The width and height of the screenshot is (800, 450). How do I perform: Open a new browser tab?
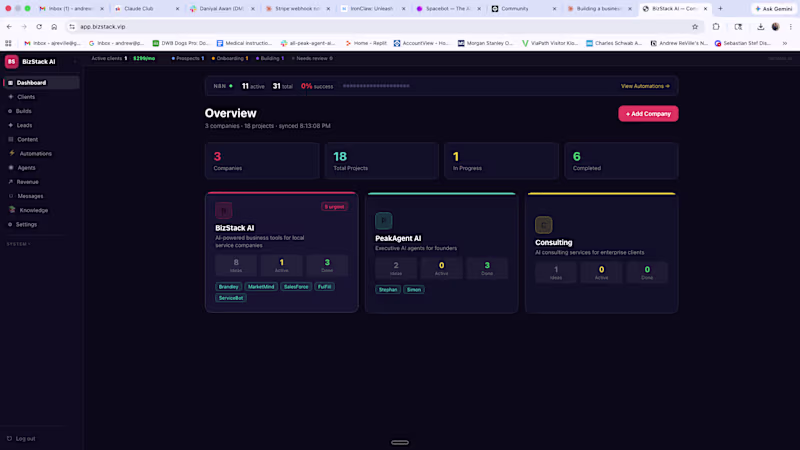(720, 9)
